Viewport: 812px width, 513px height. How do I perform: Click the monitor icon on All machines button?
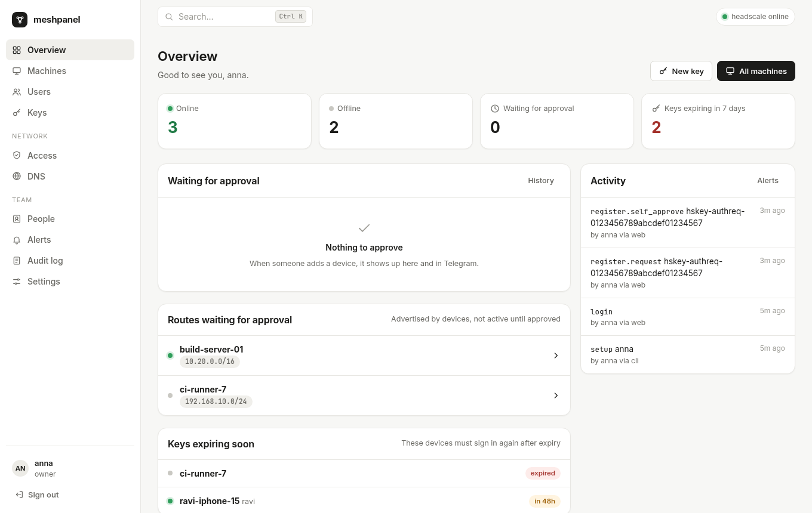[730, 71]
